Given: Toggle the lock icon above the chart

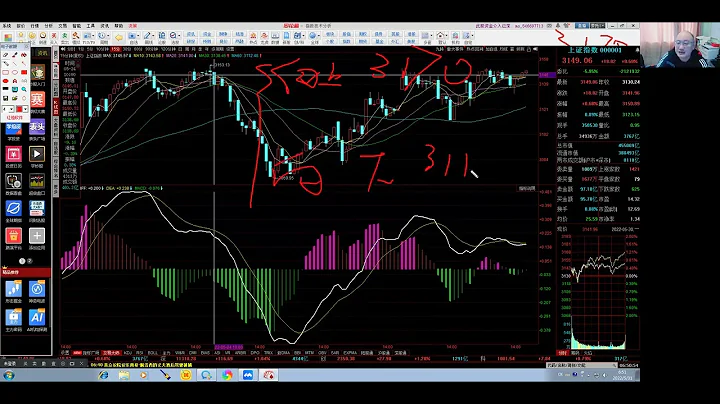Looking at the screenshot, I should (529, 49).
